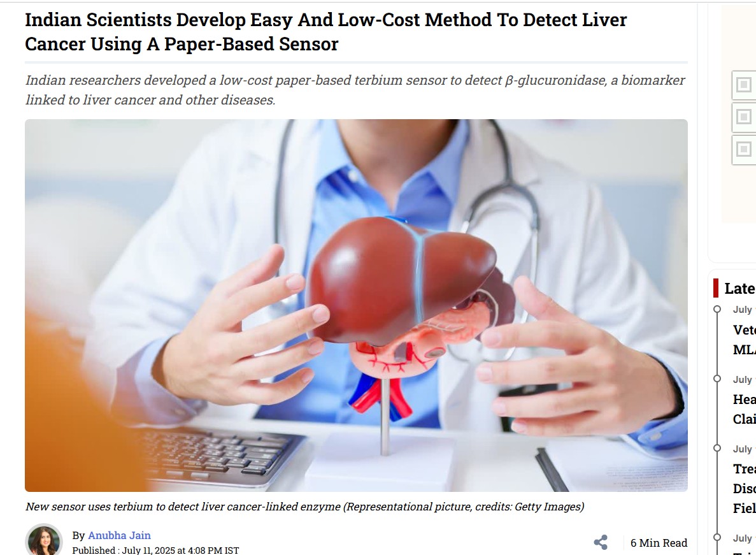Click the liver model article image
The image size is (756, 555).
click(x=356, y=305)
